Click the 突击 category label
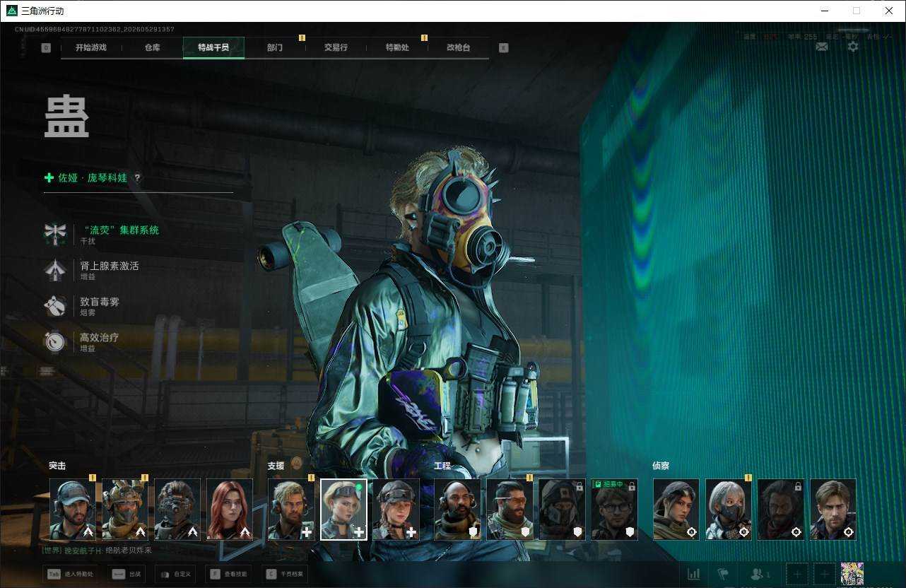Image resolution: width=906 pixels, height=588 pixels. (x=57, y=466)
